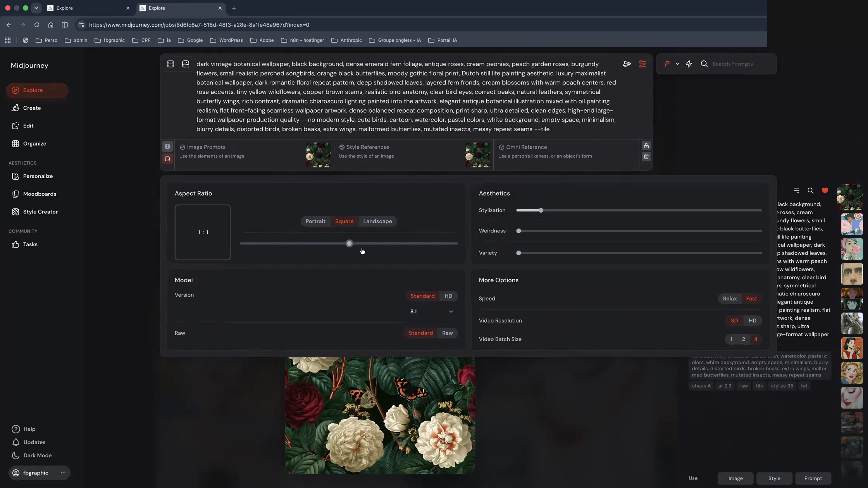Click the Style References floral thumbnail

[477, 155]
